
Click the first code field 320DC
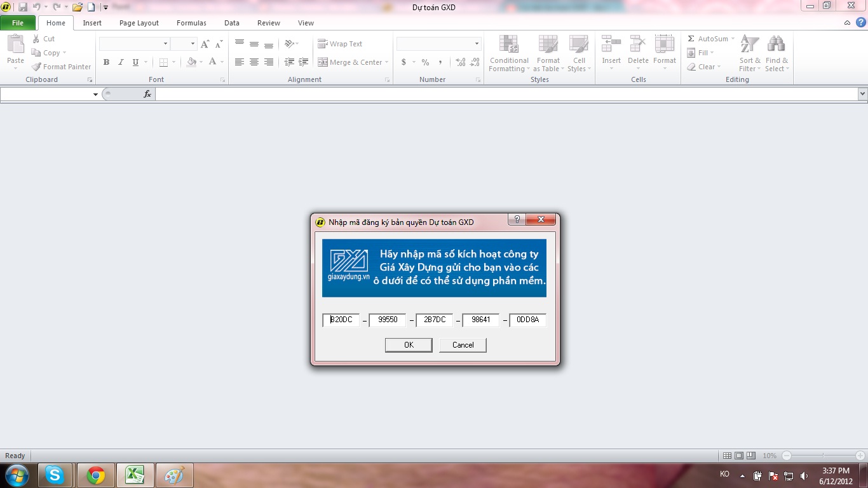(341, 320)
